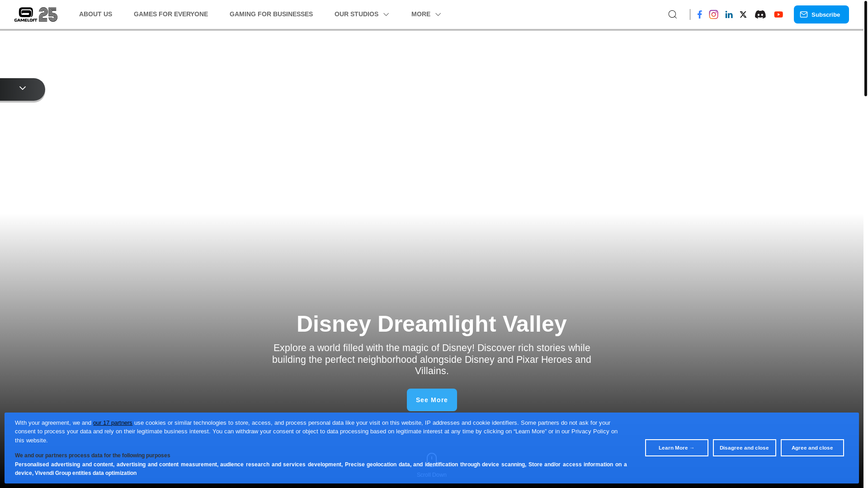Open GAMES FOR EVERYONE menu item
868x488 pixels.
coord(171,14)
